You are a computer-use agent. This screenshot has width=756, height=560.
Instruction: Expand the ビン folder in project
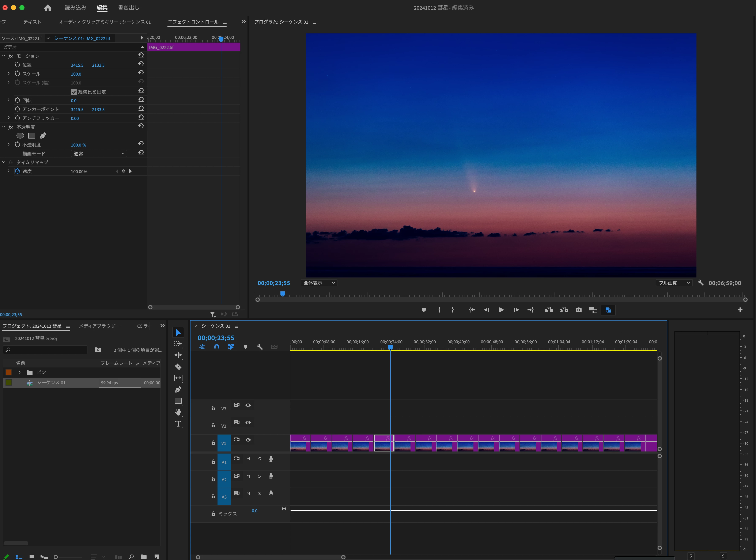pyautogui.click(x=20, y=372)
